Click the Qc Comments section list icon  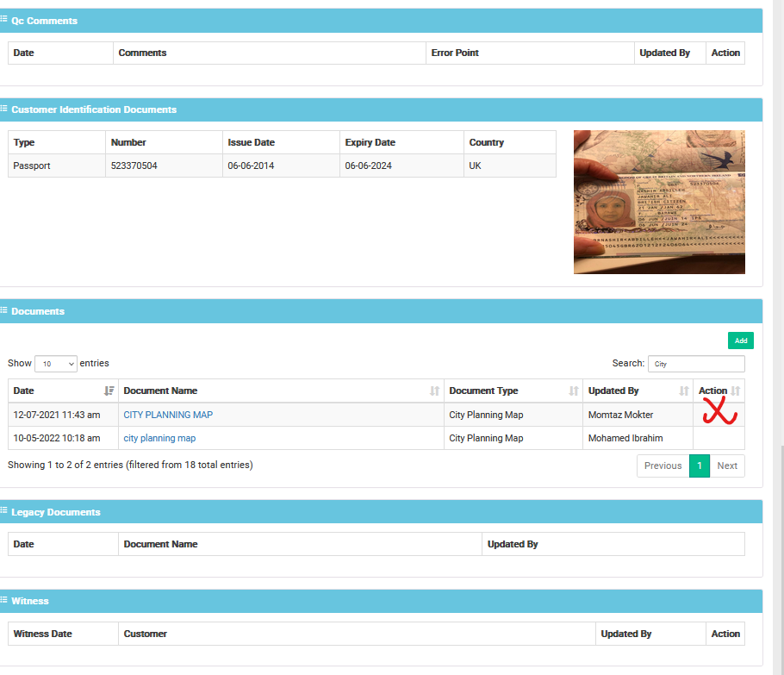coord(3,19)
